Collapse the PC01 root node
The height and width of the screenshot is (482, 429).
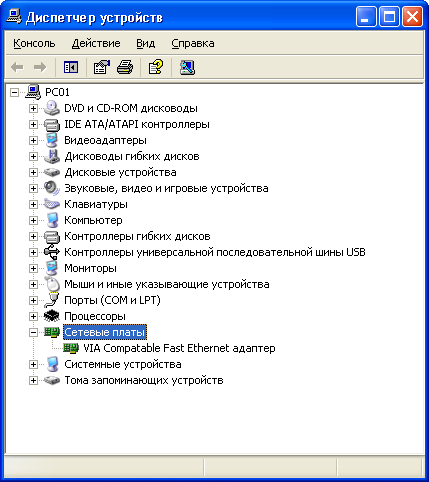coord(14,92)
